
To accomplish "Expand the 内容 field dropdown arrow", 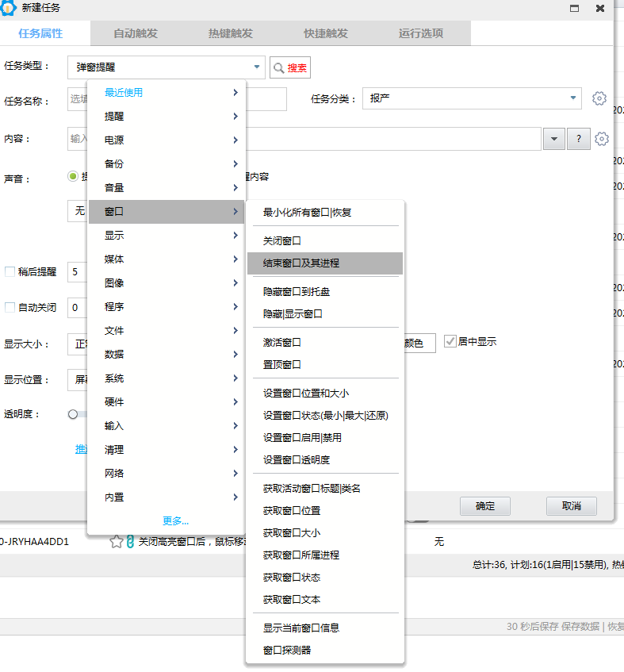I will (553, 139).
